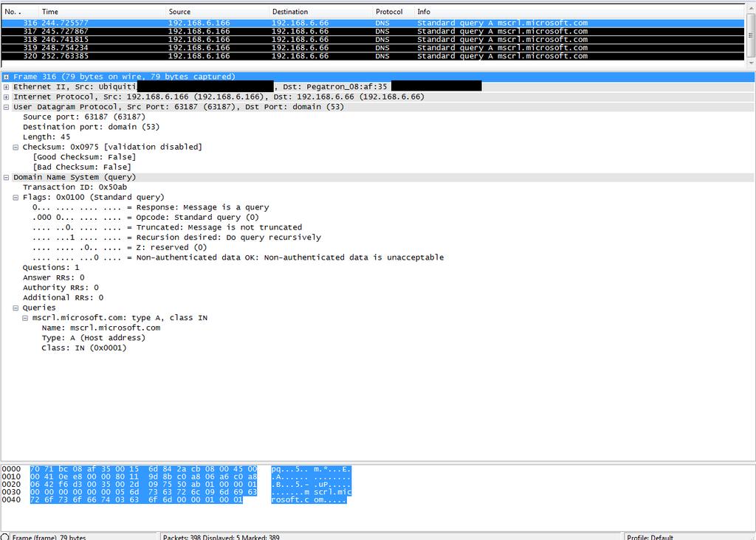The width and height of the screenshot is (756, 540).
Task: Expand the Frame 316 tree node
Action: click(6, 77)
